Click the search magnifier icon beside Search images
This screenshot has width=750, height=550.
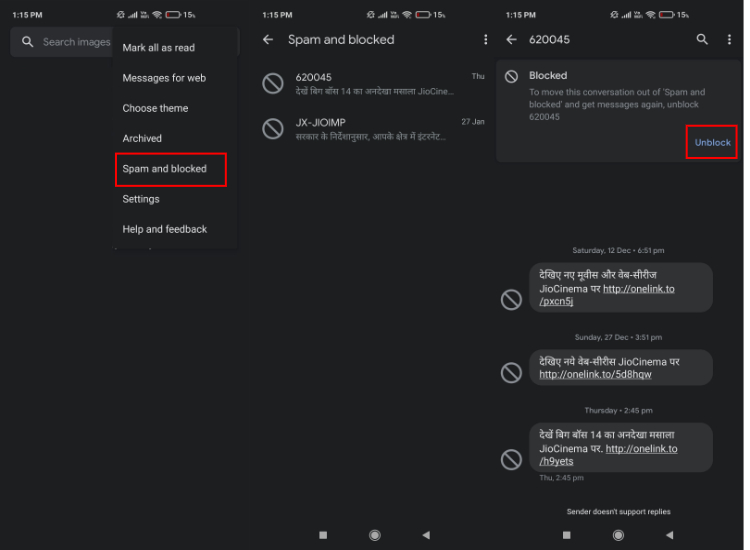[28, 42]
